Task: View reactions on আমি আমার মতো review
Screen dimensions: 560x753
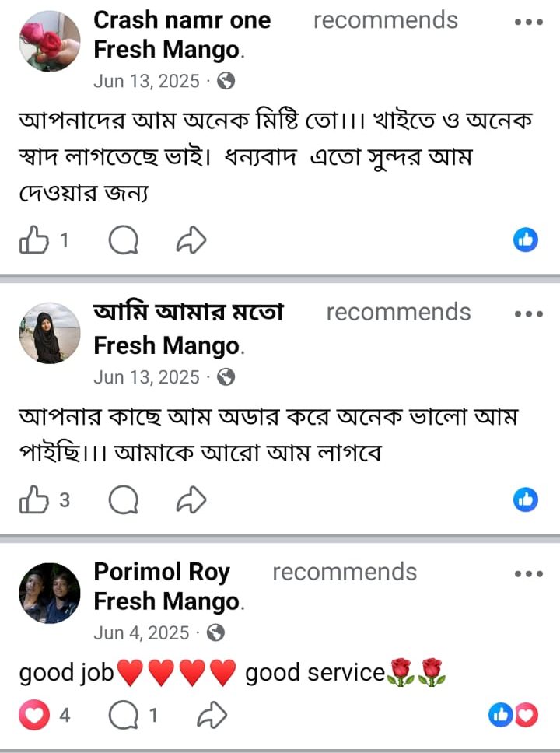Action: (526, 500)
